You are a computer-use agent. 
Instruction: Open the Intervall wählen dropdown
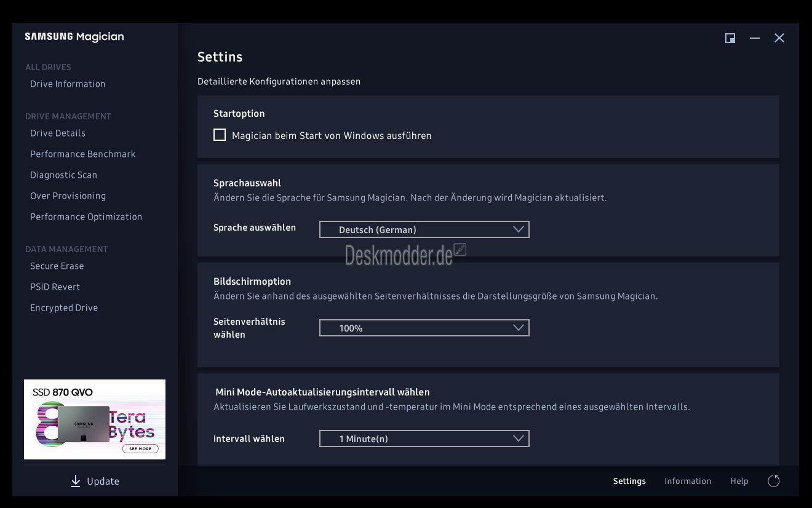424,439
